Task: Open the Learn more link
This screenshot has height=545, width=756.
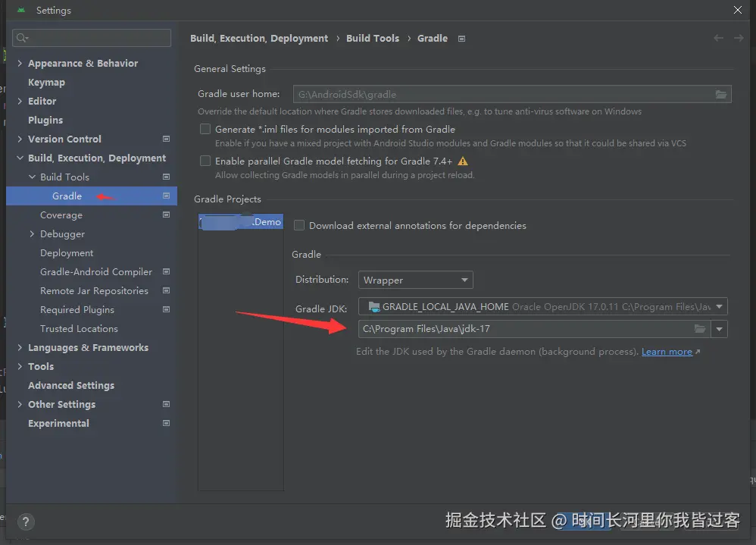Action: 667,352
